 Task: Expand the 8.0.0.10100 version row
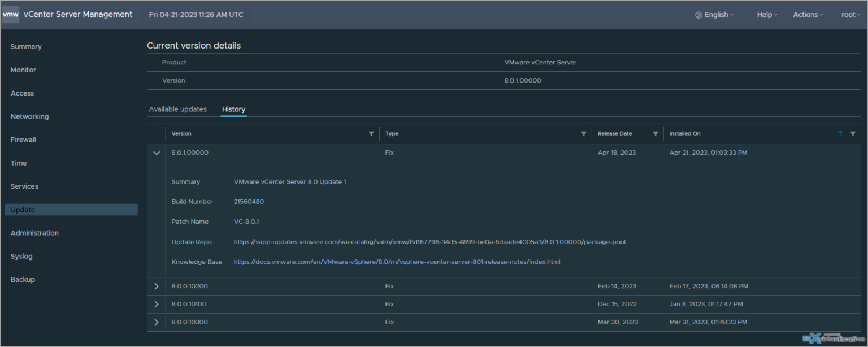pos(157,304)
